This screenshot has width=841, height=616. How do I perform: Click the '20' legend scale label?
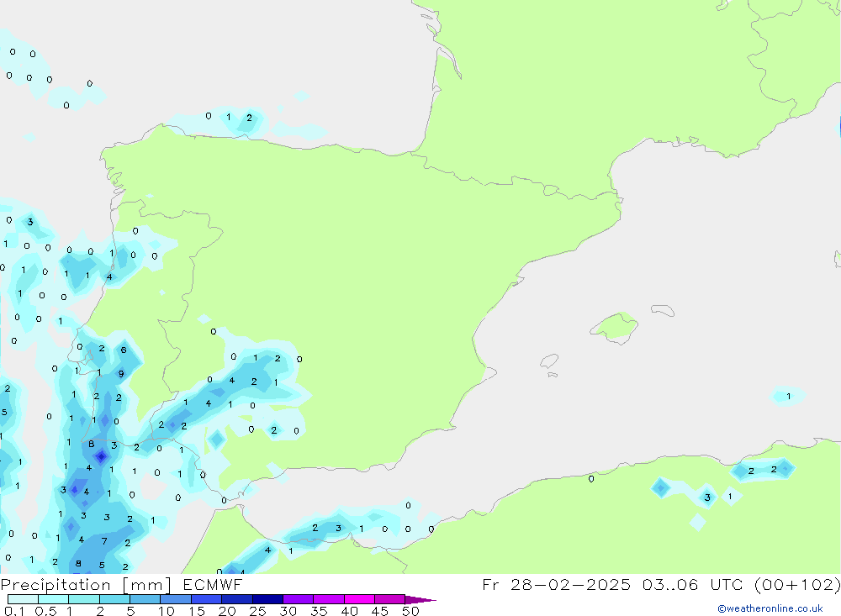coord(227,611)
